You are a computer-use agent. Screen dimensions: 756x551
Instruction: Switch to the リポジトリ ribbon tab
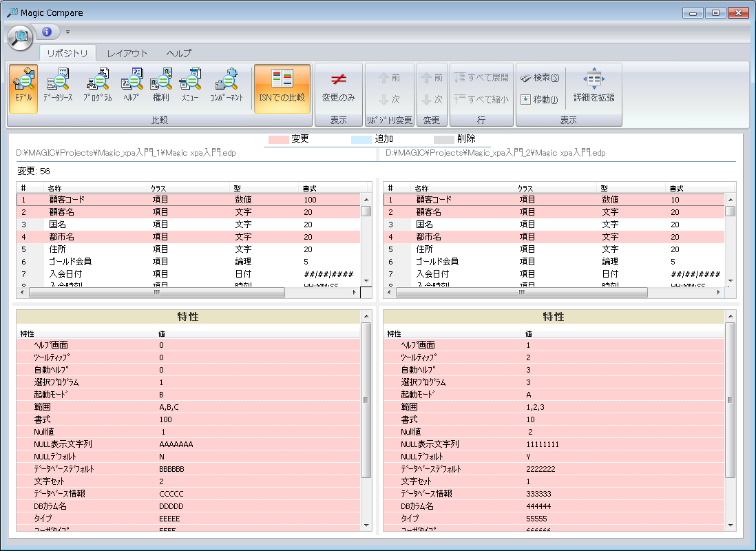click(x=67, y=54)
